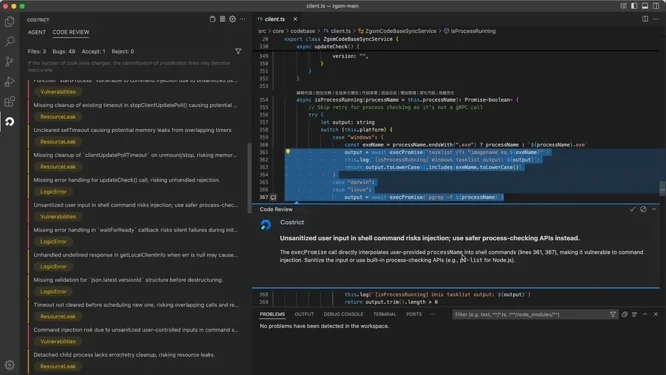Click the 'codebase' breadcrumb segment

click(303, 31)
